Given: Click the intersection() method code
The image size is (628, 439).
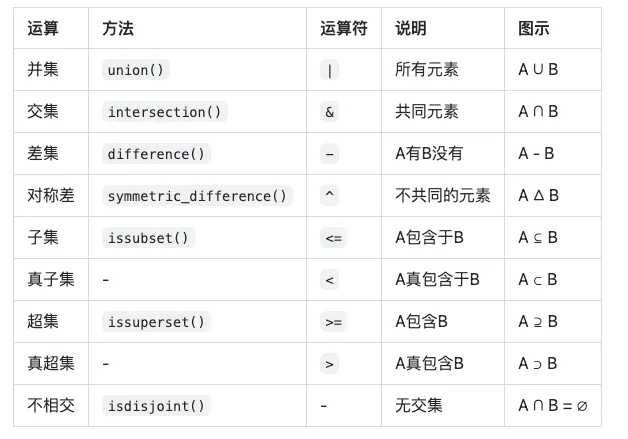Looking at the screenshot, I should pyautogui.click(x=165, y=112).
